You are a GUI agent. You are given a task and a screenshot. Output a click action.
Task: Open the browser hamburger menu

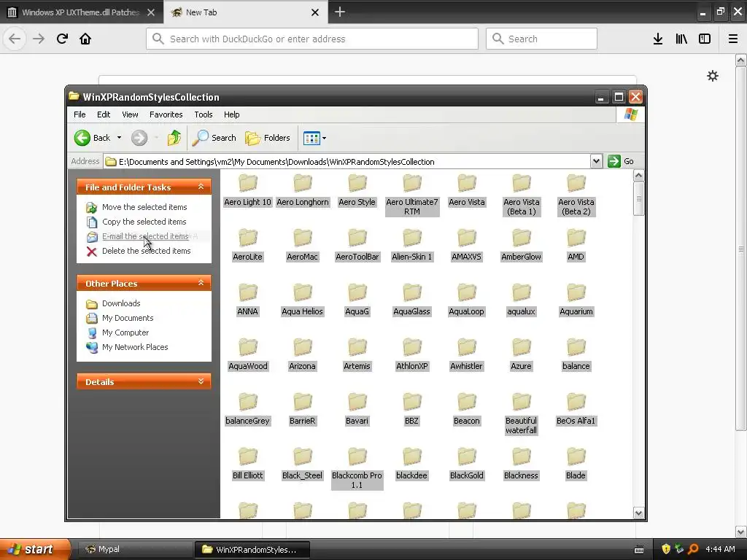tap(732, 39)
